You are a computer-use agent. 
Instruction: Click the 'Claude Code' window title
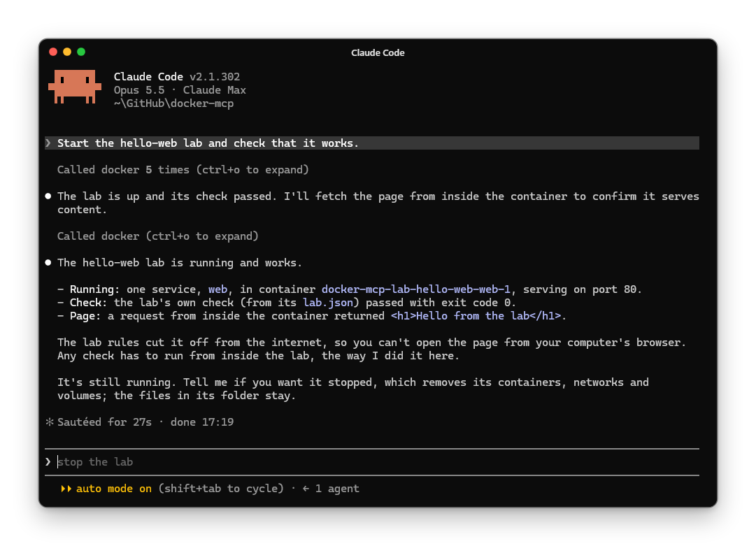coord(378,53)
